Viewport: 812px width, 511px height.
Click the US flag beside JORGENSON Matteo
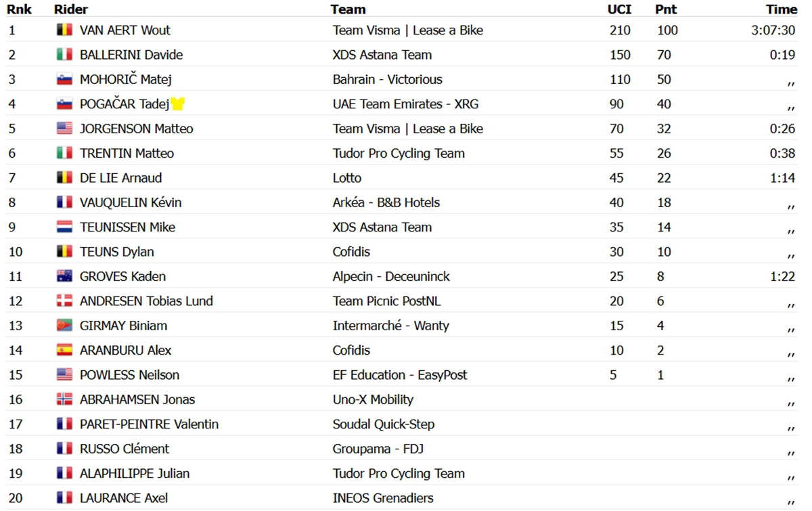64,129
